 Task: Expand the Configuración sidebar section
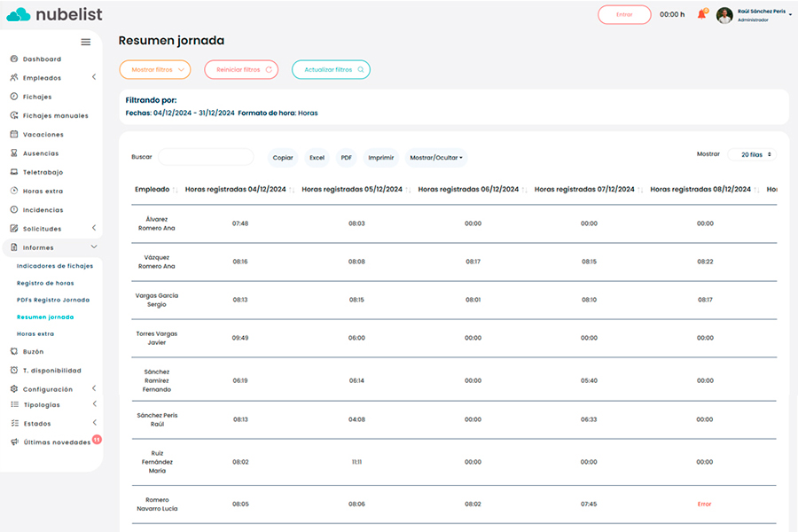tap(94, 389)
